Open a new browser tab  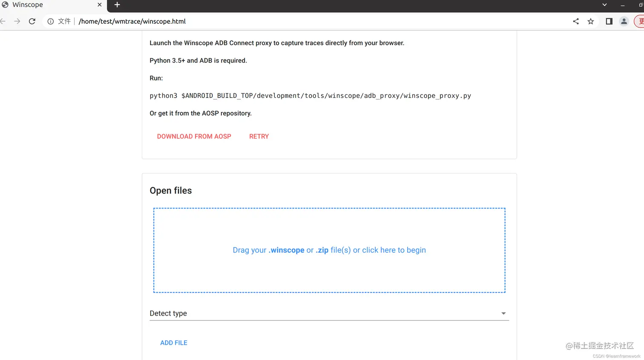click(x=117, y=5)
